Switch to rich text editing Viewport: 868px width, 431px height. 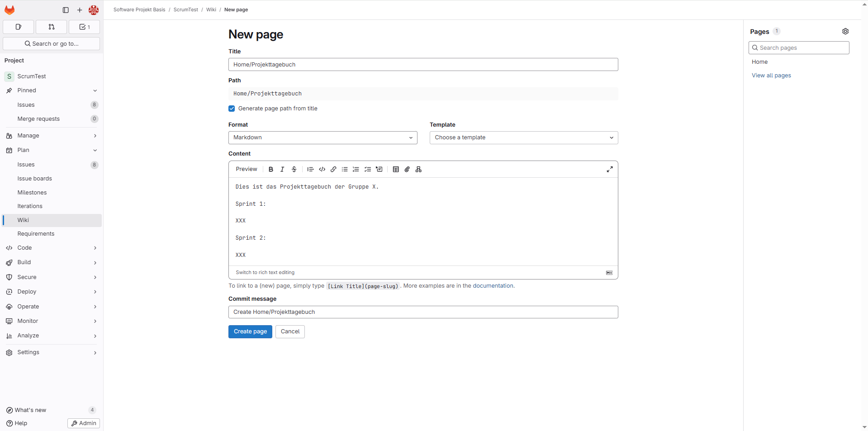(x=265, y=272)
